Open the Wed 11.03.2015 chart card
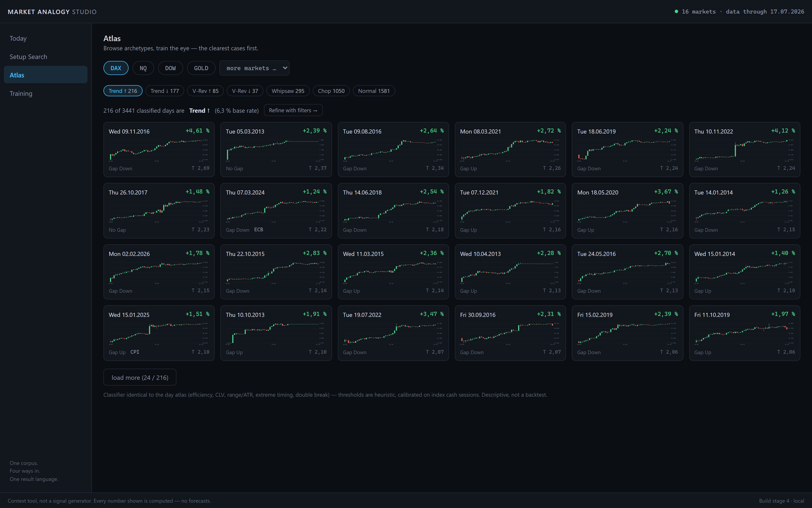812x508 pixels. (393, 272)
